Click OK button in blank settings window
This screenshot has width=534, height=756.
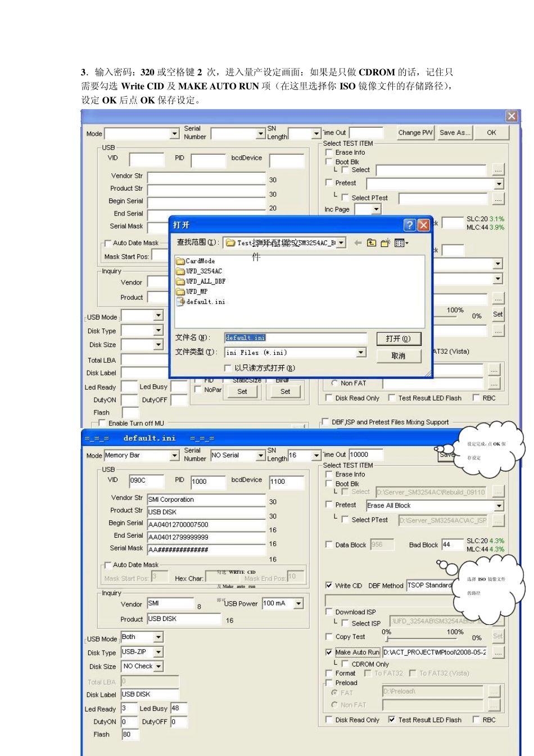point(491,133)
